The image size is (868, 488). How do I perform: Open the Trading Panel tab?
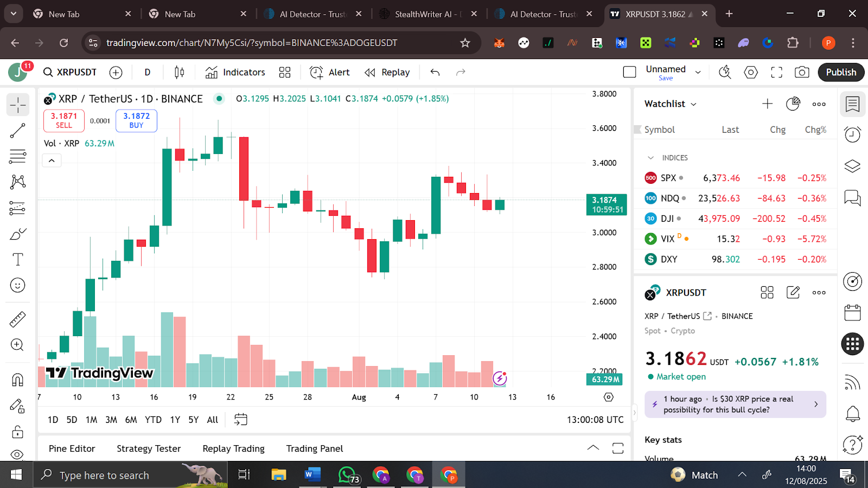click(x=315, y=449)
